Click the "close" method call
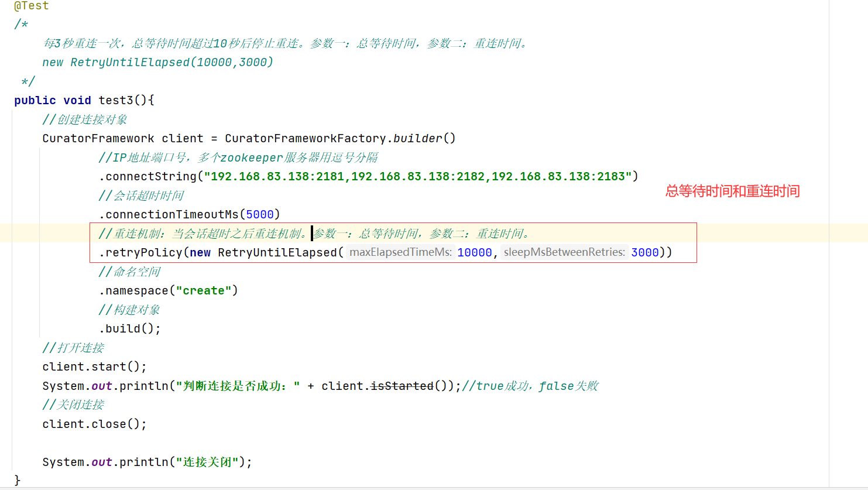This screenshot has height=490, width=868. pos(109,424)
